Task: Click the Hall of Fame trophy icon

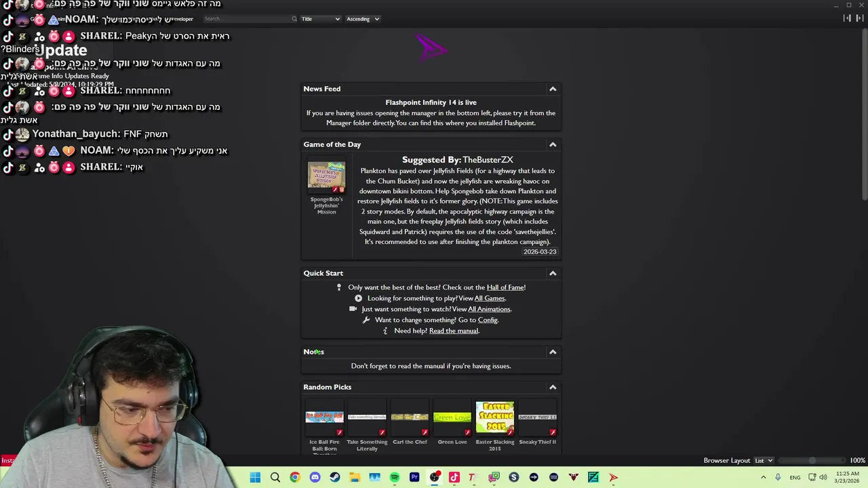Action: click(x=339, y=287)
